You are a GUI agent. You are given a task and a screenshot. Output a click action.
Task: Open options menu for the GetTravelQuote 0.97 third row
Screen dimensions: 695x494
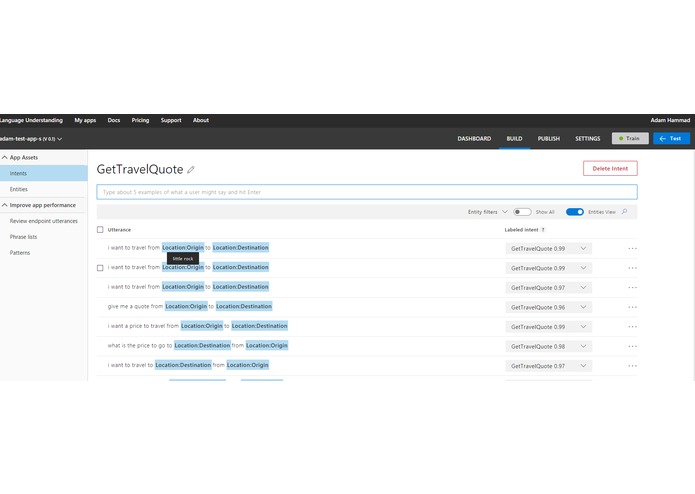coord(633,288)
